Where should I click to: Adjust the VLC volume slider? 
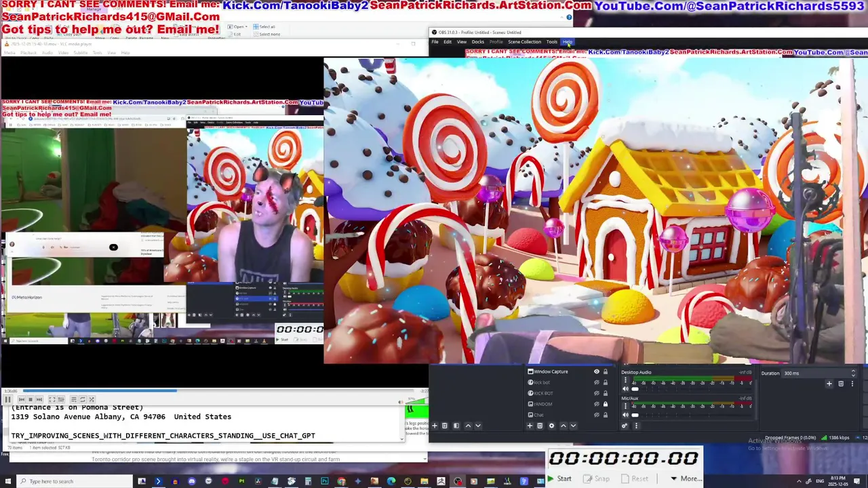tap(416, 401)
